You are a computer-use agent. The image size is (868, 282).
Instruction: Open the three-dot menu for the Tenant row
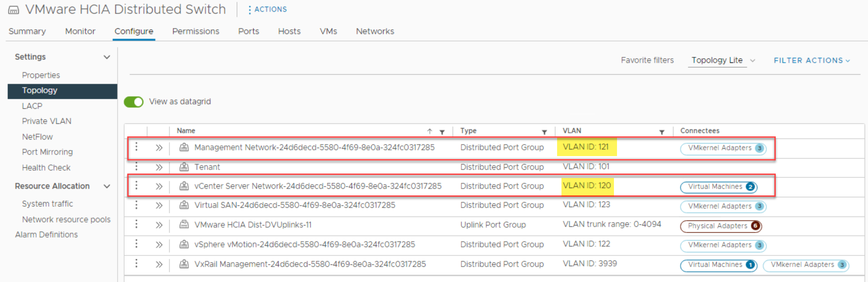tap(136, 167)
